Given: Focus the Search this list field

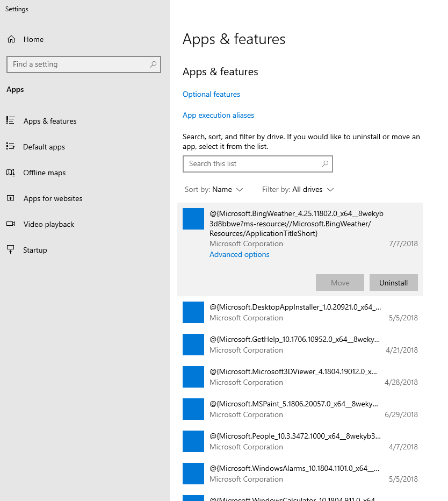Looking at the screenshot, I should tap(258, 164).
